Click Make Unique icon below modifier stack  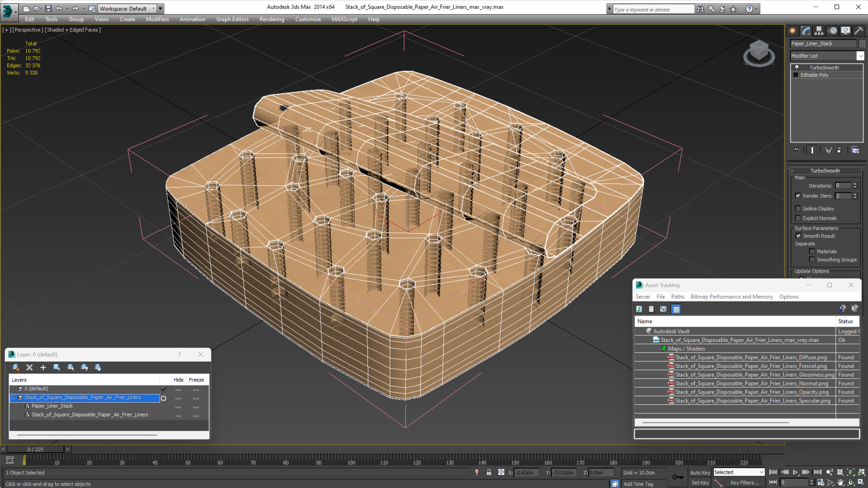[828, 150]
